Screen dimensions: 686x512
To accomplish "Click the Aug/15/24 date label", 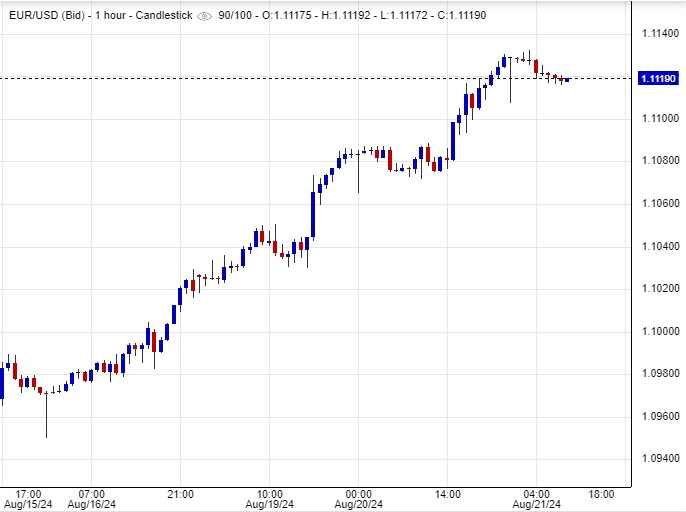I will pos(28,503).
